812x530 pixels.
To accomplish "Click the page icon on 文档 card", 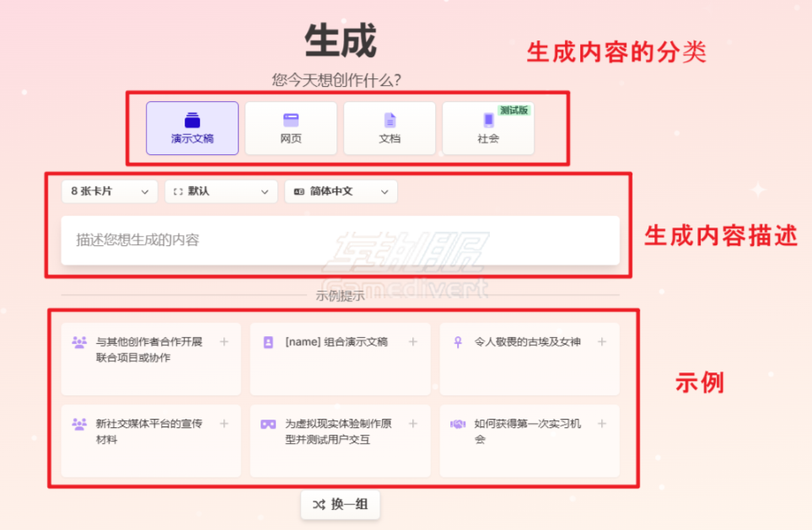I will tap(390, 118).
